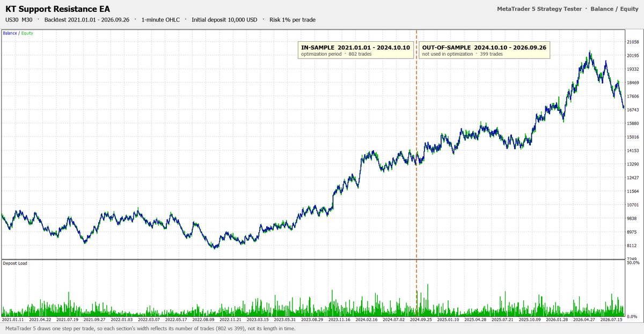Screen dimensions: 644x334
Task: Click the 10701 value on the price axis
Action: 632,205
